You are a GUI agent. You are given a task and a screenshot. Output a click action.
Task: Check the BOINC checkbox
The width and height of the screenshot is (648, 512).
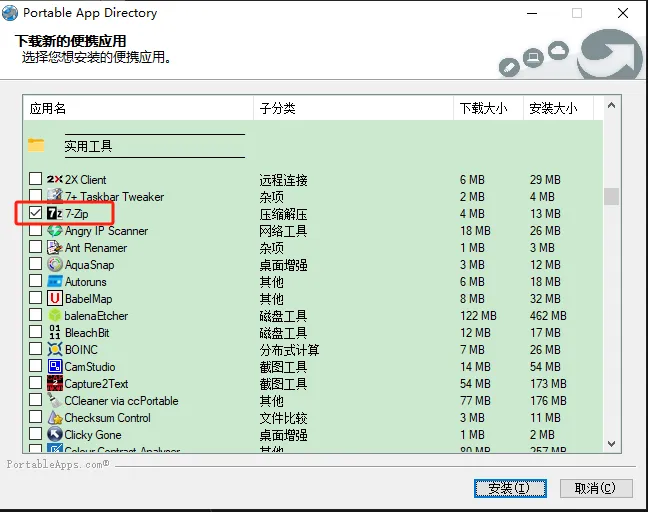coord(36,349)
